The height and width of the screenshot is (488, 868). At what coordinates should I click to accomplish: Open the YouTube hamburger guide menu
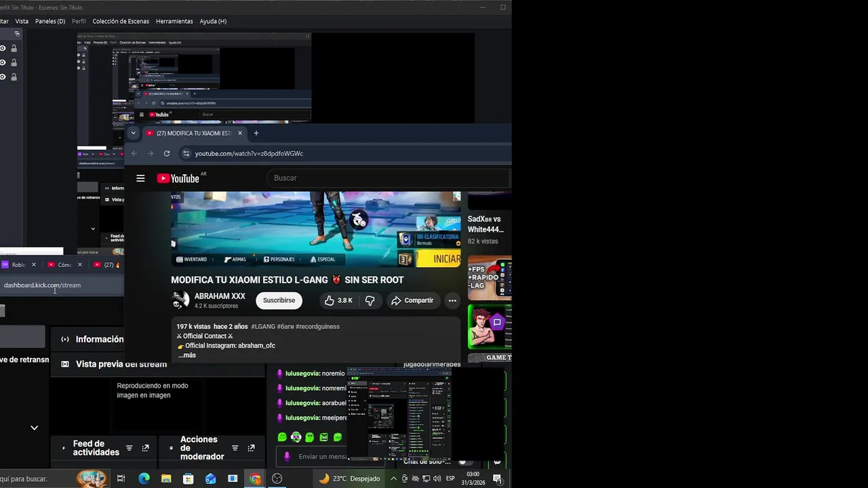140,178
